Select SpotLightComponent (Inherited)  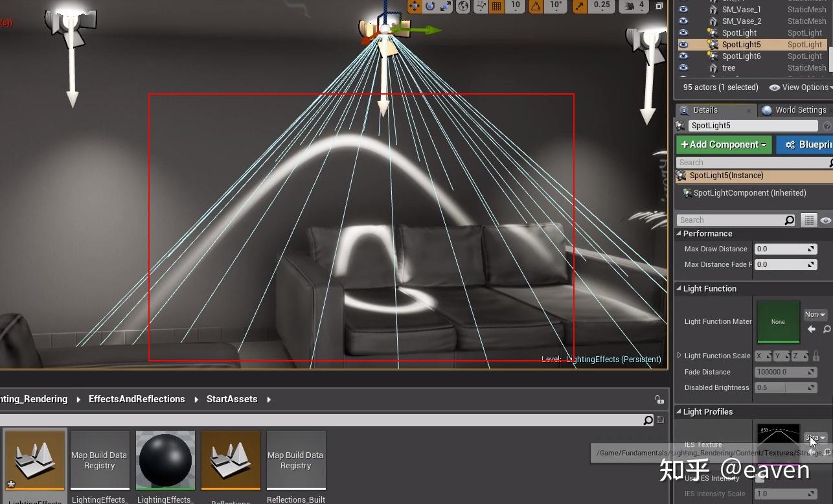coord(749,193)
